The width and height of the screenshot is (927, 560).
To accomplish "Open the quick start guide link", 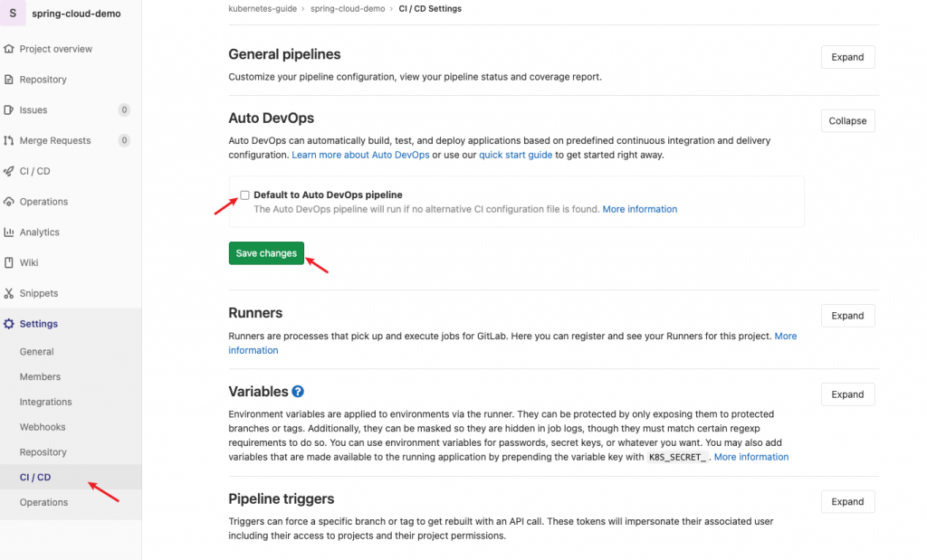I will click(515, 155).
